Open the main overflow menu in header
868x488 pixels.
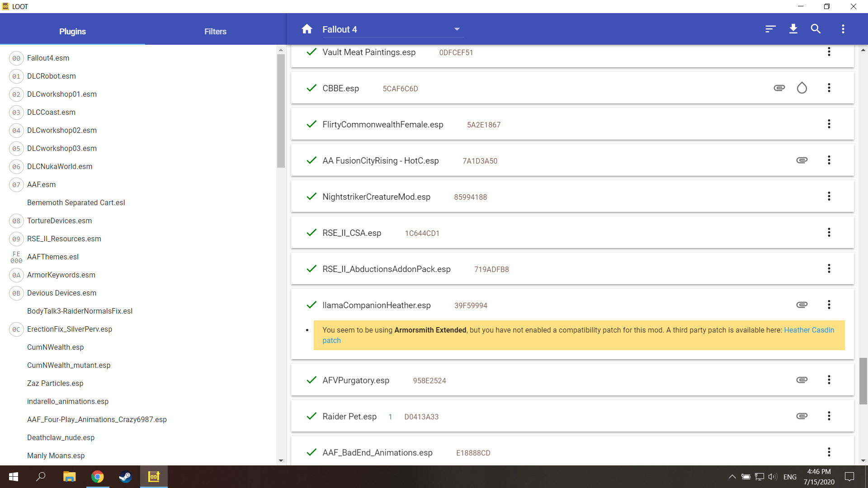pyautogui.click(x=843, y=29)
